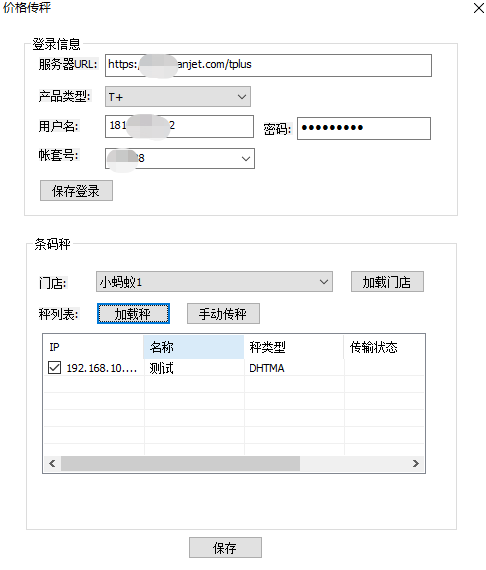Screen dimensions: 486x570
Task: Close the 价格传秤 dialog window
Action: (x=478, y=8)
